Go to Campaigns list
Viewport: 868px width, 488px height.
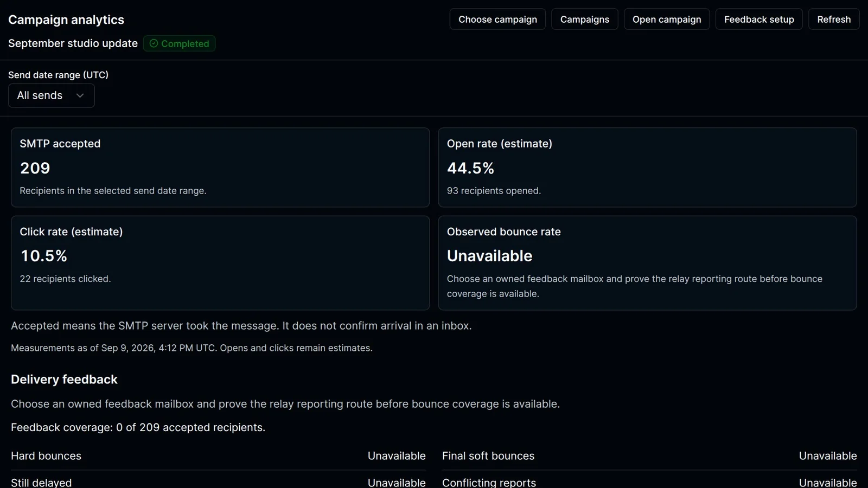pyautogui.click(x=584, y=20)
